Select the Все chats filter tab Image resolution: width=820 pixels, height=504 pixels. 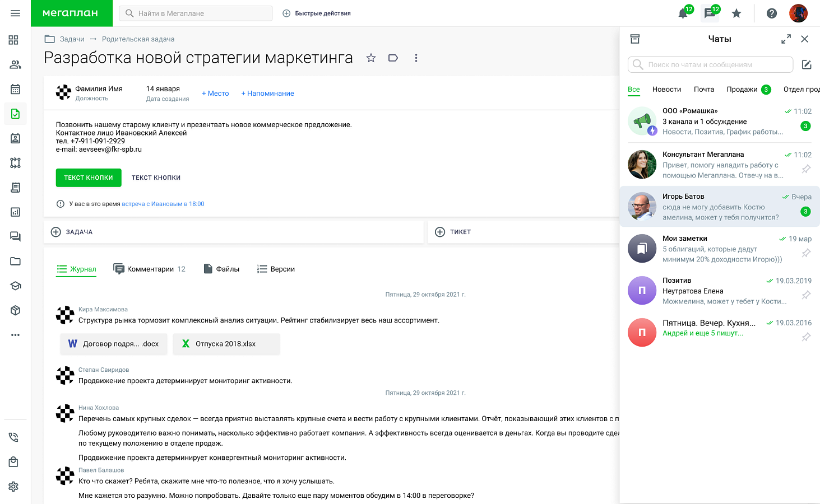tap(634, 90)
